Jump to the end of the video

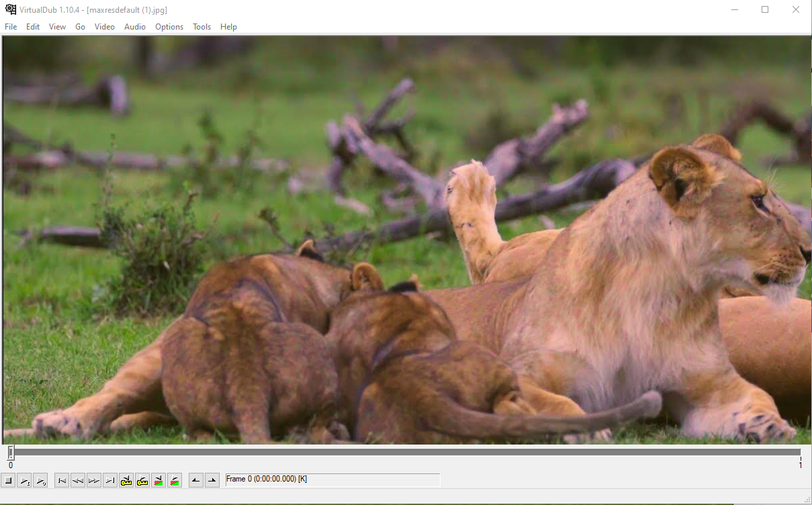coord(110,480)
